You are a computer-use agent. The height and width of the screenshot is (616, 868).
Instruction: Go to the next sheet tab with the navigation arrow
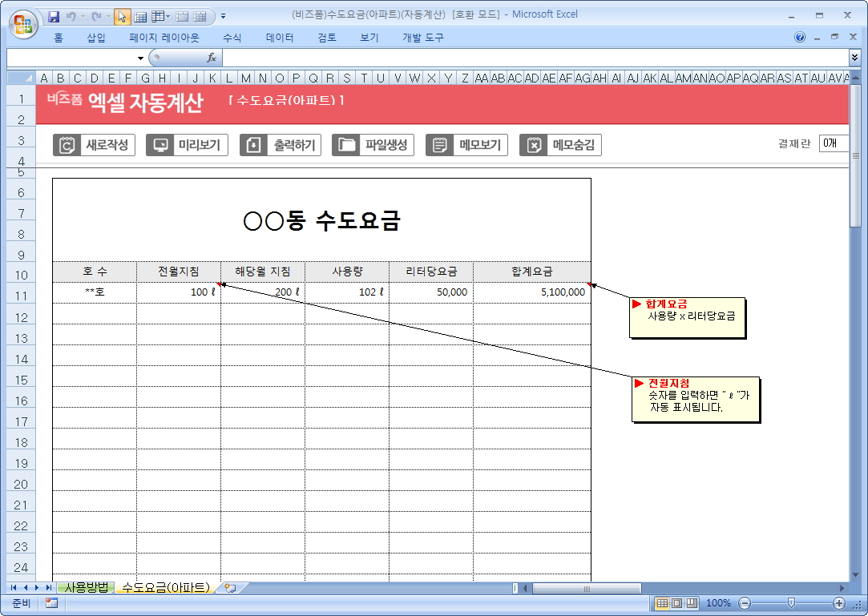tap(37, 588)
